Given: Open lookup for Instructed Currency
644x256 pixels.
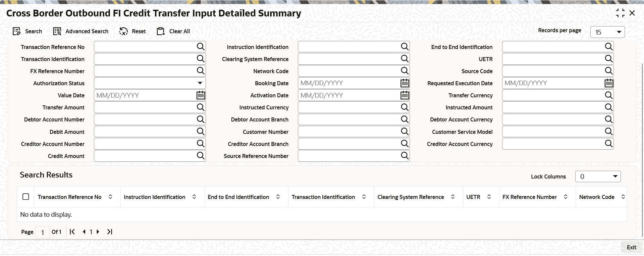Looking at the screenshot, I should click(405, 107).
